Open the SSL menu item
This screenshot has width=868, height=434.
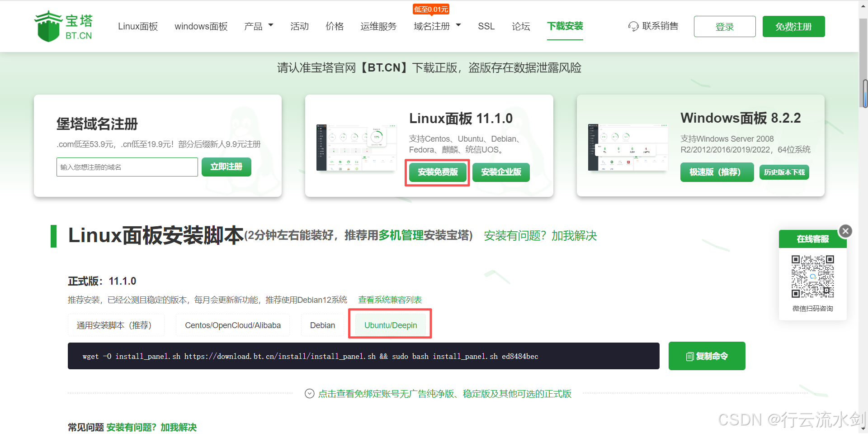[x=486, y=26]
